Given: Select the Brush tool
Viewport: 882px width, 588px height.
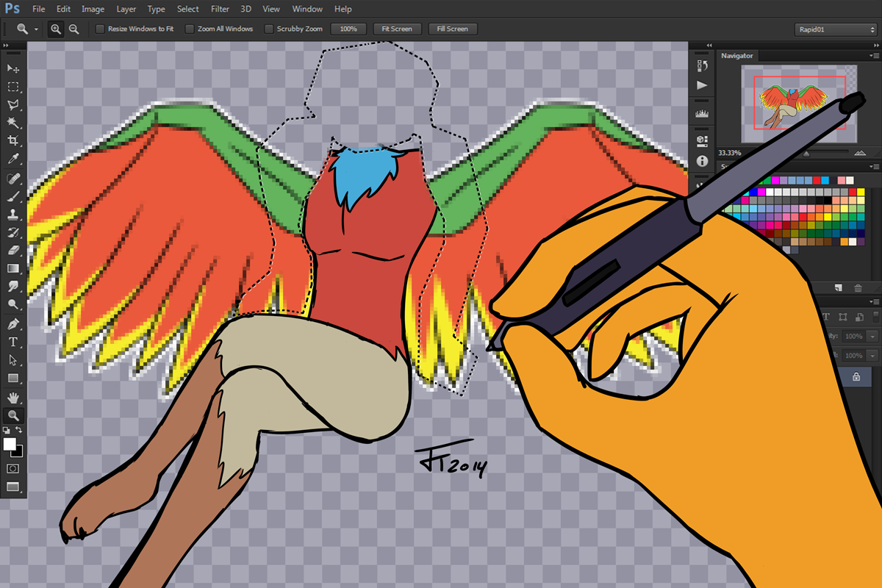Looking at the screenshot, I should (13, 196).
